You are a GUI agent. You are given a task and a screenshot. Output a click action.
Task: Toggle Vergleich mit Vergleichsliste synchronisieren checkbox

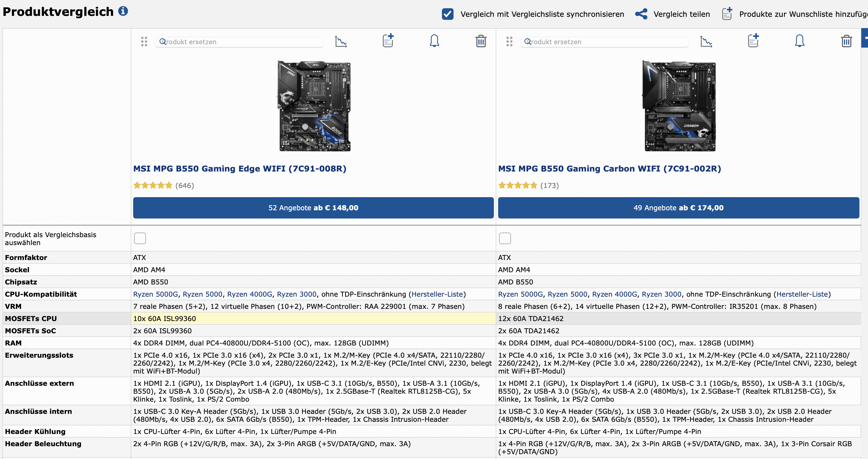447,14
